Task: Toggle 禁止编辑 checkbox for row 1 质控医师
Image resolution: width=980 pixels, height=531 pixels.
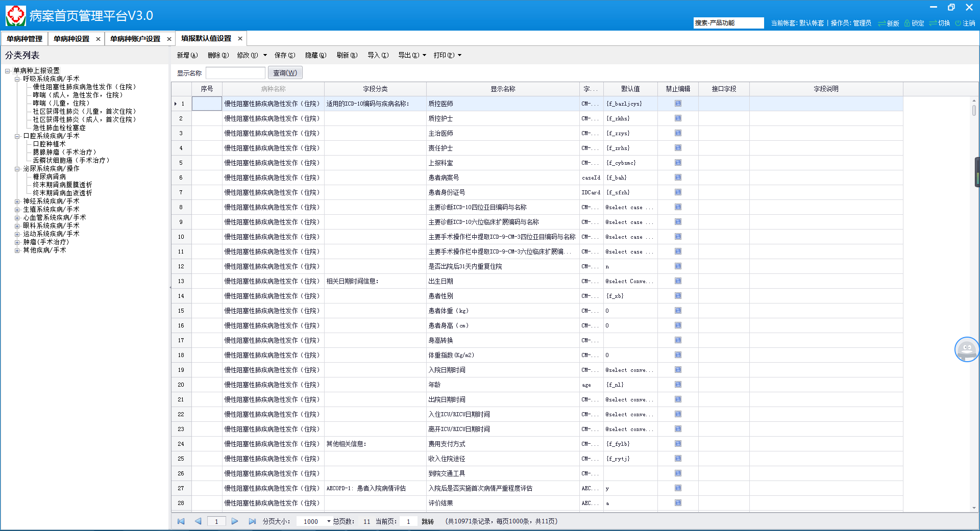Action: click(678, 104)
